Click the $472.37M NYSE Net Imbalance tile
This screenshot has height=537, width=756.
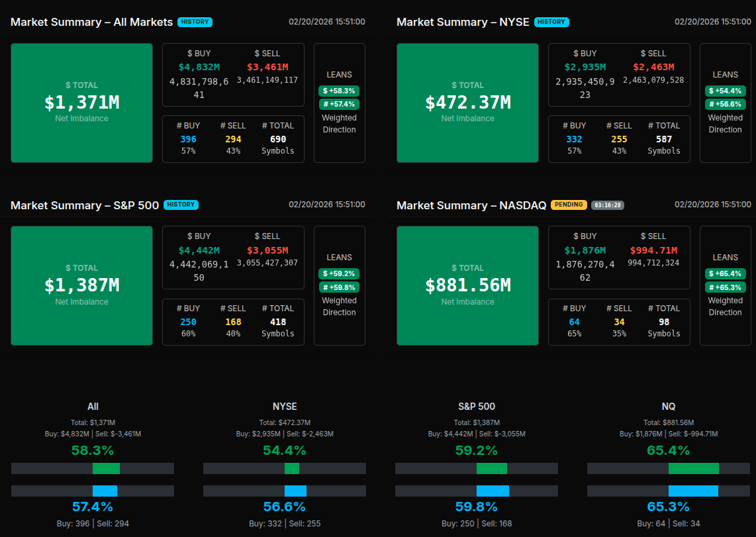click(x=468, y=103)
